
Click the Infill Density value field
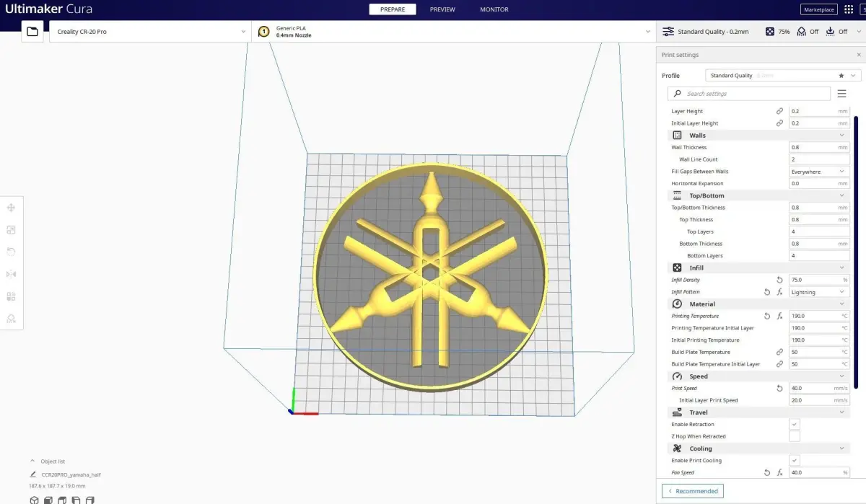click(819, 280)
